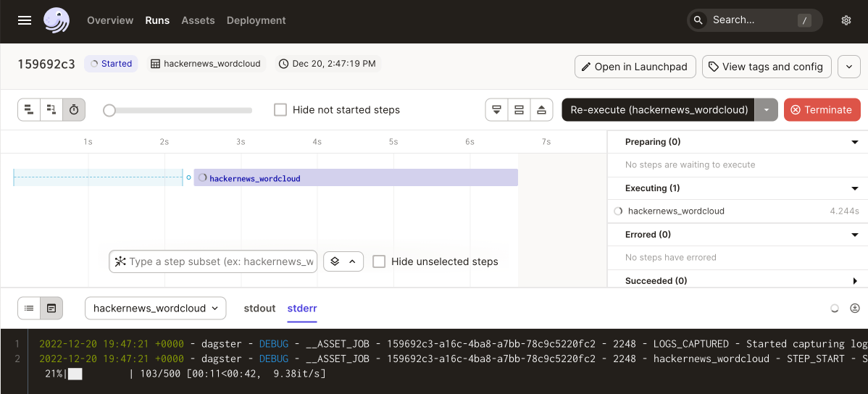Click log line 2 STEP_START entry
The width and height of the screenshot is (868, 394).
click(453, 359)
